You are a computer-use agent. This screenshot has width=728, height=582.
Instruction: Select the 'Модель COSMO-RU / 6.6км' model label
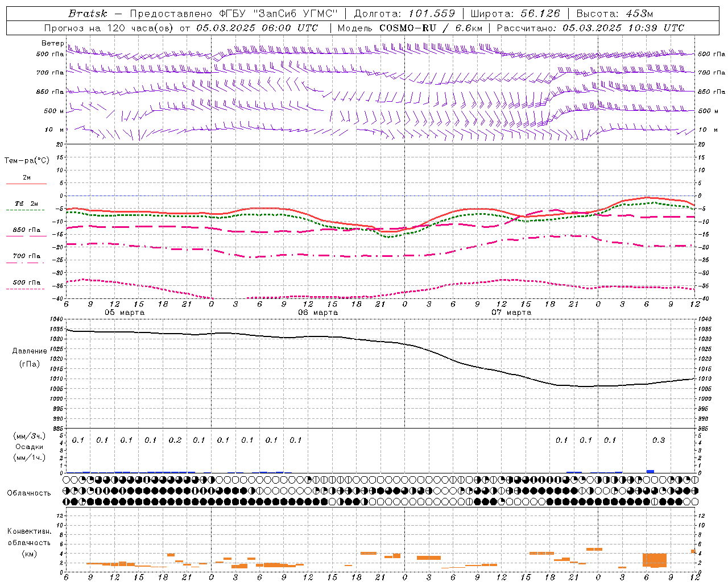tap(409, 28)
